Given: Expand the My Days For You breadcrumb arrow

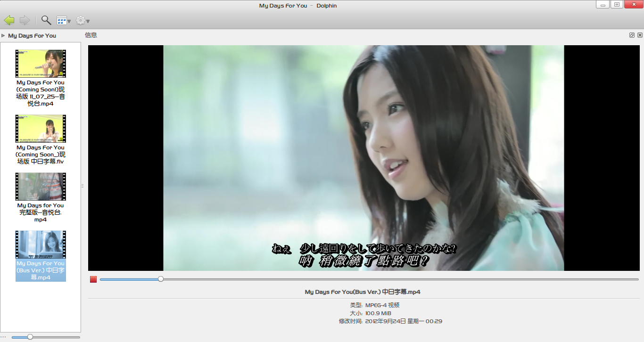Looking at the screenshot, I should (x=3, y=35).
